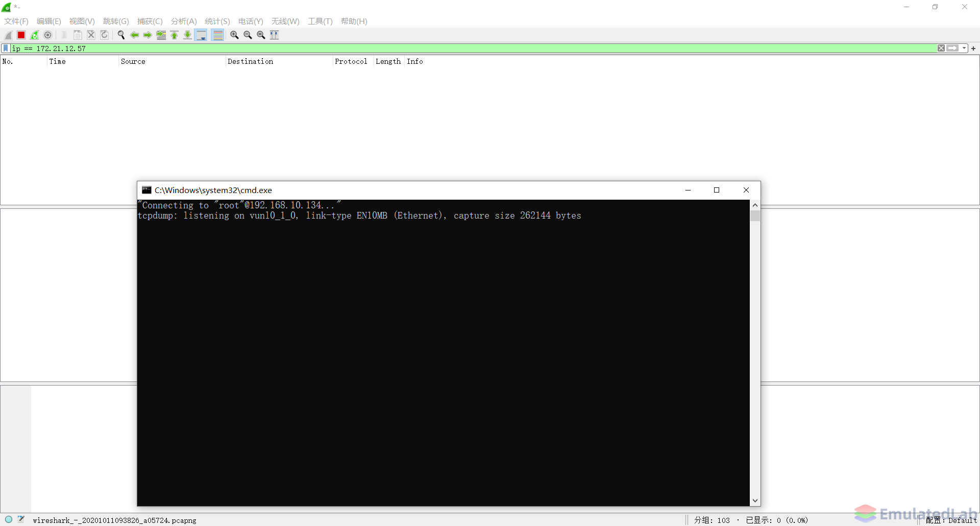The height and width of the screenshot is (526, 980).
Task: Restart the current capture
Action: (x=34, y=35)
